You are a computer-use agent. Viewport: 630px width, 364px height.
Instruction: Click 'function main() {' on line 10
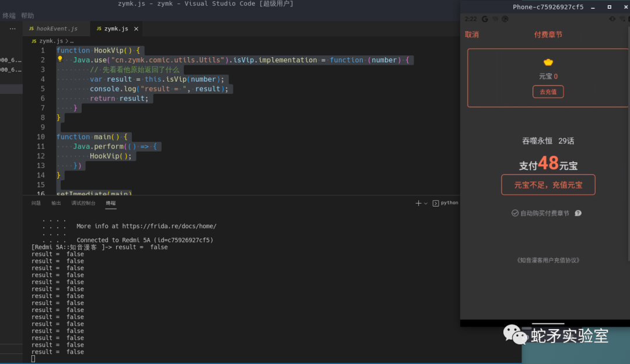pos(92,137)
